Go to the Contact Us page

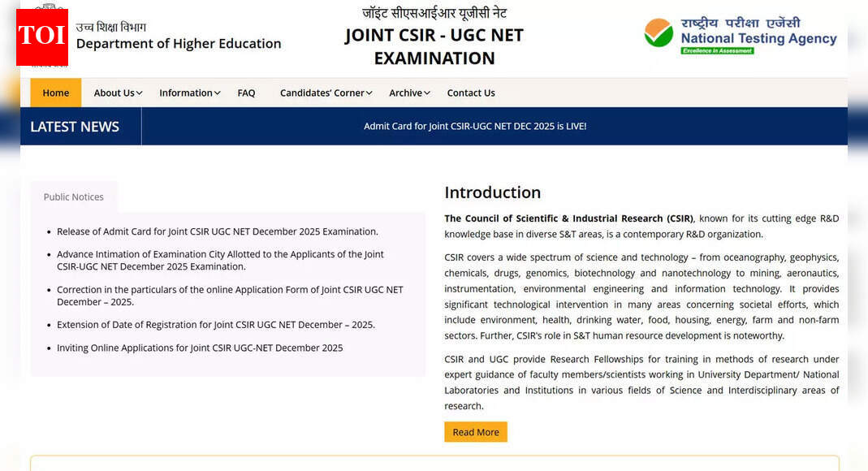pyautogui.click(x=471, y=93)
